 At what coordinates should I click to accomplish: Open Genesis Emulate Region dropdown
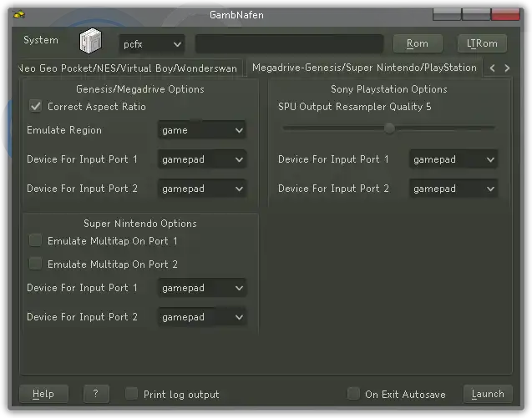[202, 130]
